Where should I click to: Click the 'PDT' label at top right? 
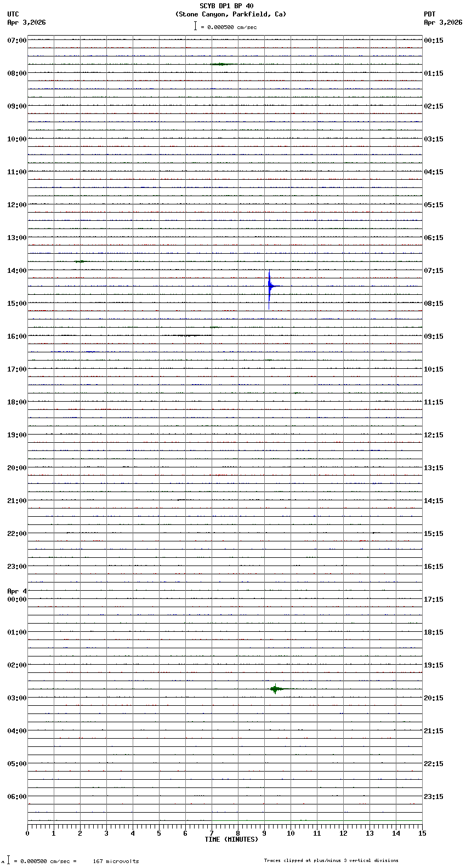[x=429, y=14]
